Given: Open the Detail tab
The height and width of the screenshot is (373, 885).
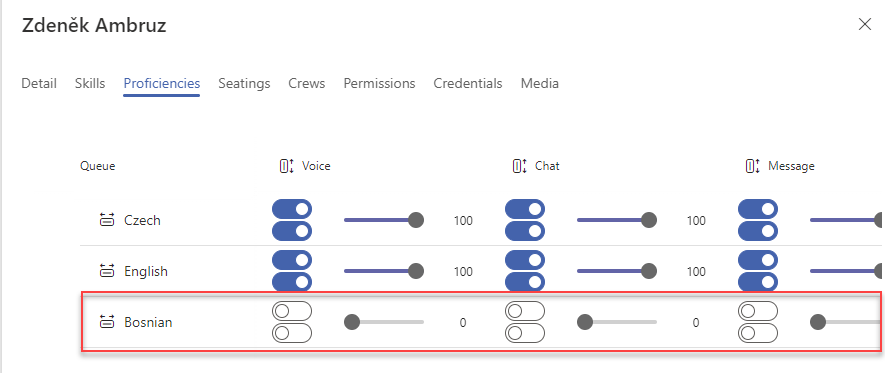Looking at the screenshot, I should 39,84.
